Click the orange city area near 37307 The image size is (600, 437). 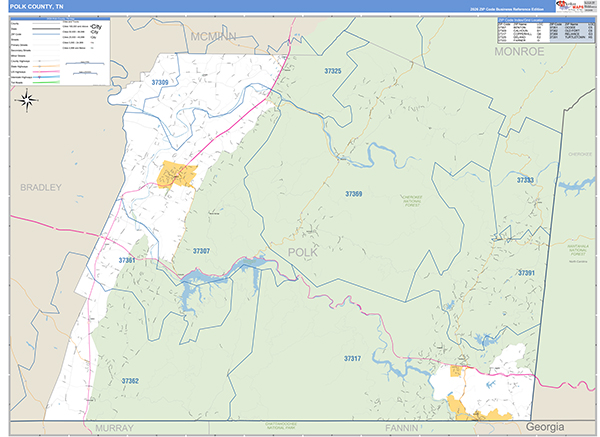coord(177,175)
